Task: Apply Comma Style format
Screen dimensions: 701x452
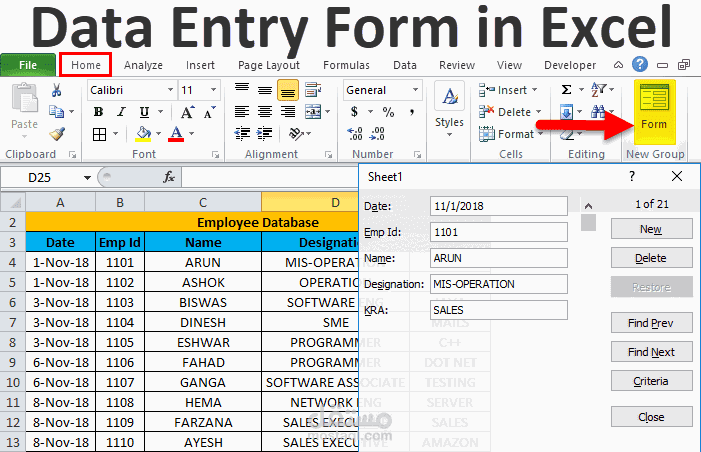Action: click(x=412, y=112)
